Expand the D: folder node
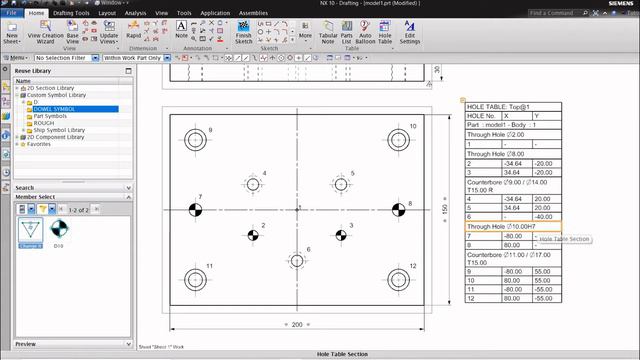Viewport: 640px width, 360px height. [23, 102]
